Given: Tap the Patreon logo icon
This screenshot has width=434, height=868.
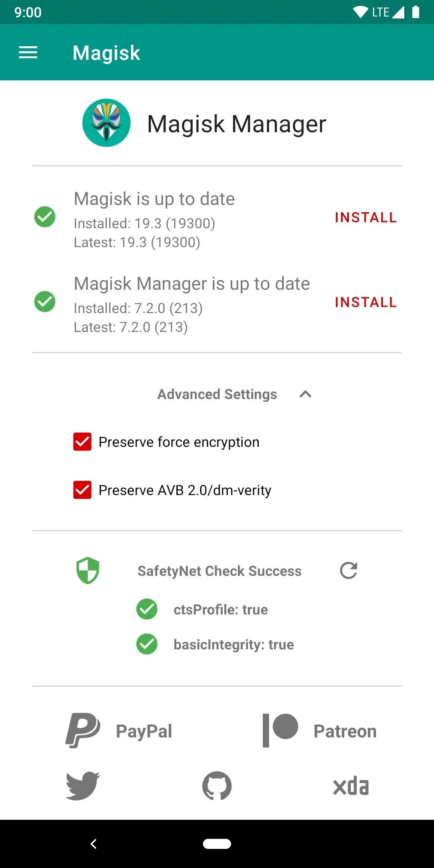Looking at the screenshot, I should pos(280,731).
